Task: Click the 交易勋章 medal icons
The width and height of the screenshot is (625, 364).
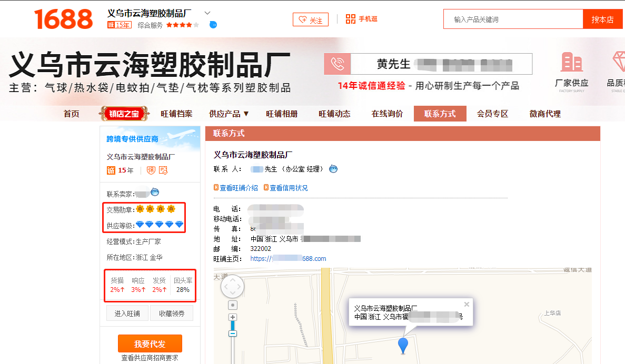Action: pyautogui.click(x=155, y=209)
